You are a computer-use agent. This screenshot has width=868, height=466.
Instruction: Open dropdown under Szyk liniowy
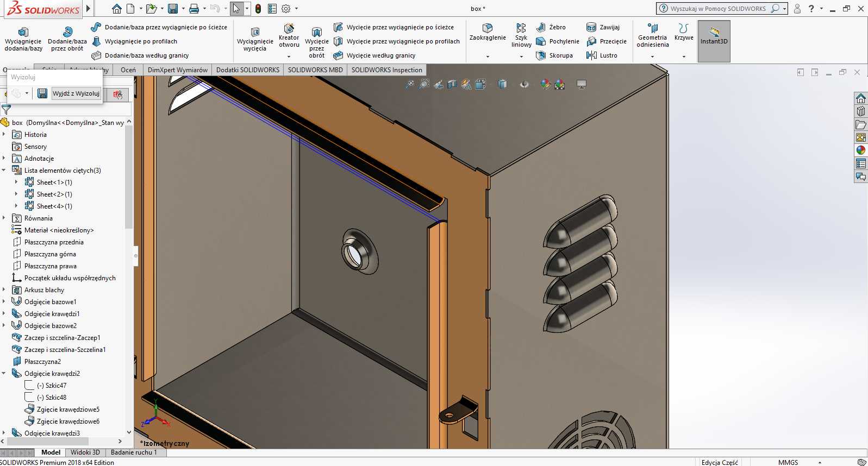[x=521, y=56]
